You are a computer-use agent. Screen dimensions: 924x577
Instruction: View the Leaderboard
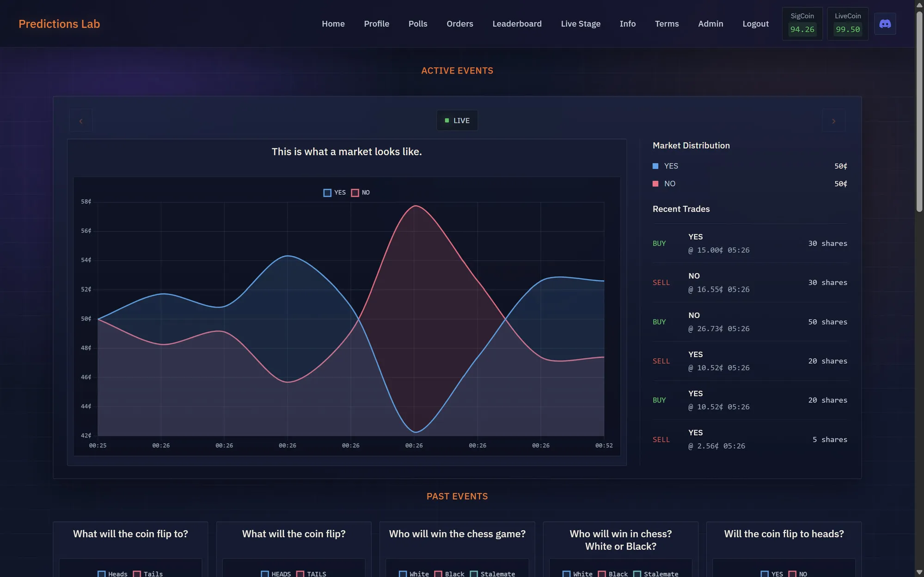coord(517,24)
